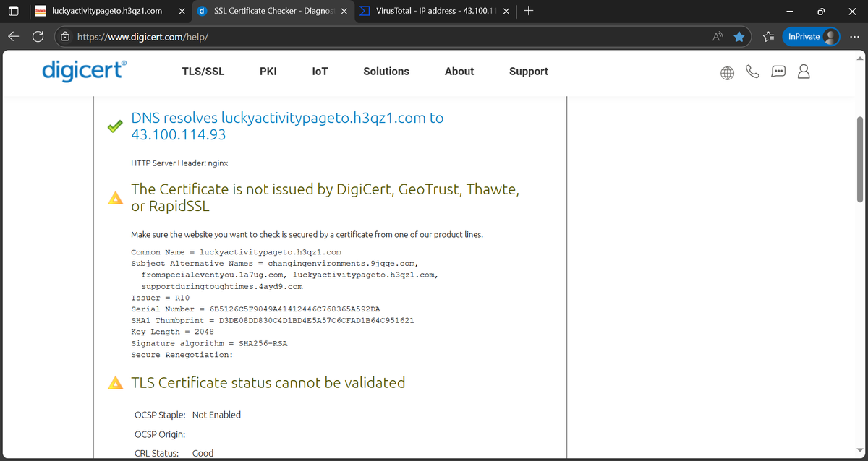
Task: Click the Read aloud icon
Action: click(x=718, y=37)
